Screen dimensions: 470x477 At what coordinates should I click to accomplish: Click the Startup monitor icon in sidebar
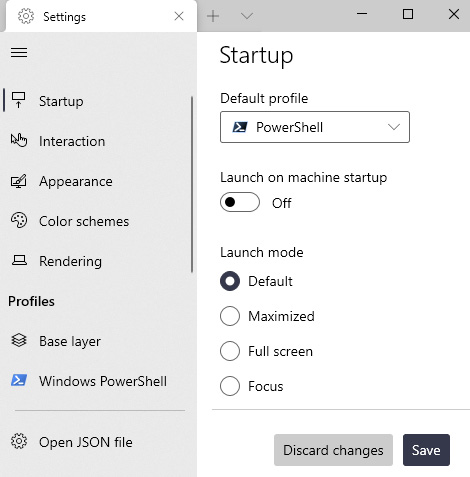tap(18, 100)
